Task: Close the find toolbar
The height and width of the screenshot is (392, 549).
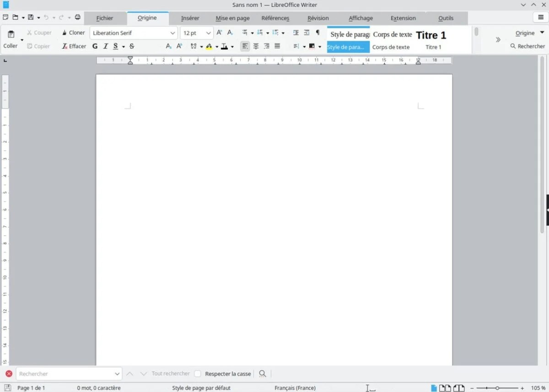Action: point(9,374)
